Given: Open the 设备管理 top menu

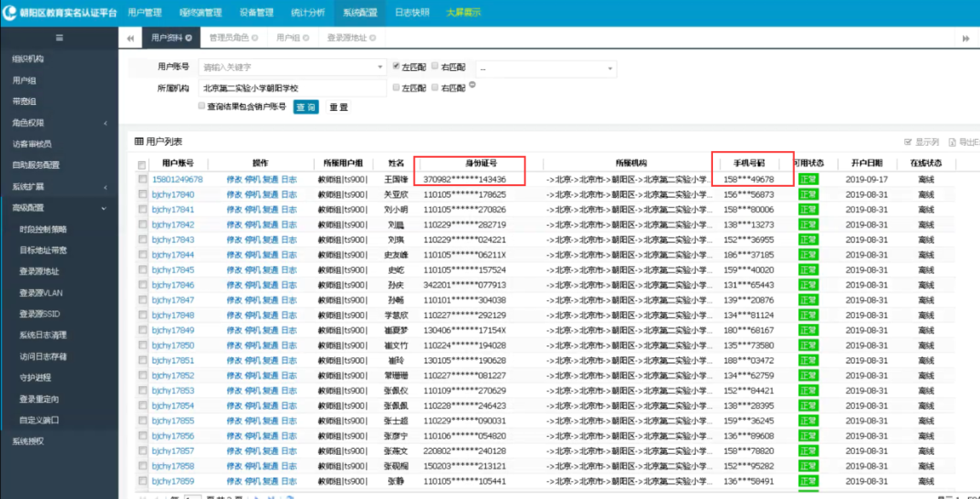Looking at the screenshot, I should click(x=256, y=13).
